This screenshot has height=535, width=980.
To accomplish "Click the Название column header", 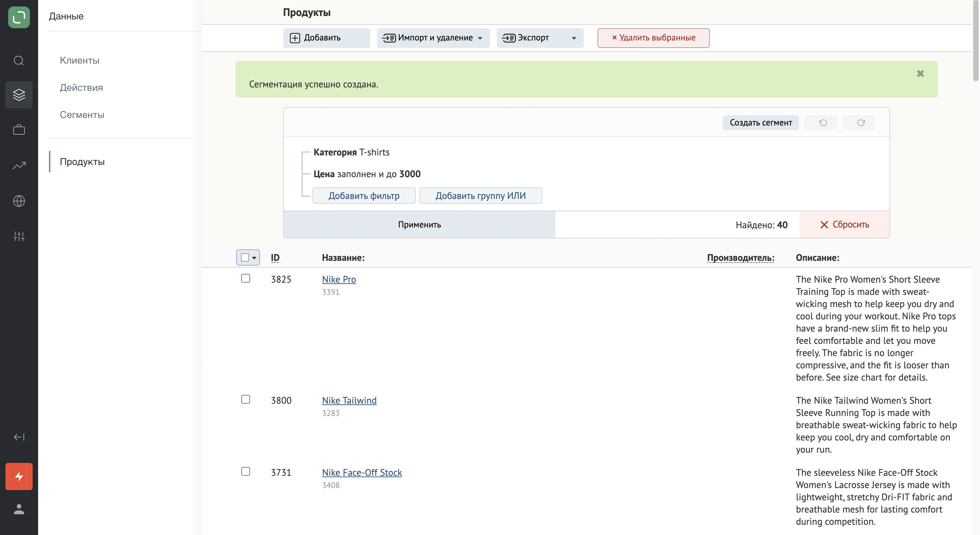I will (343, 257).
